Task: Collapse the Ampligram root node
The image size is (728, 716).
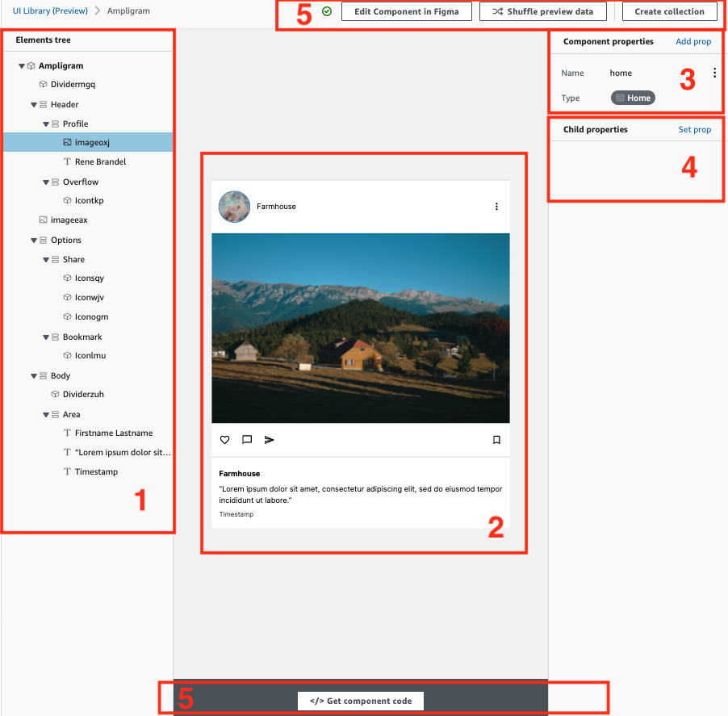Action: 21,66
